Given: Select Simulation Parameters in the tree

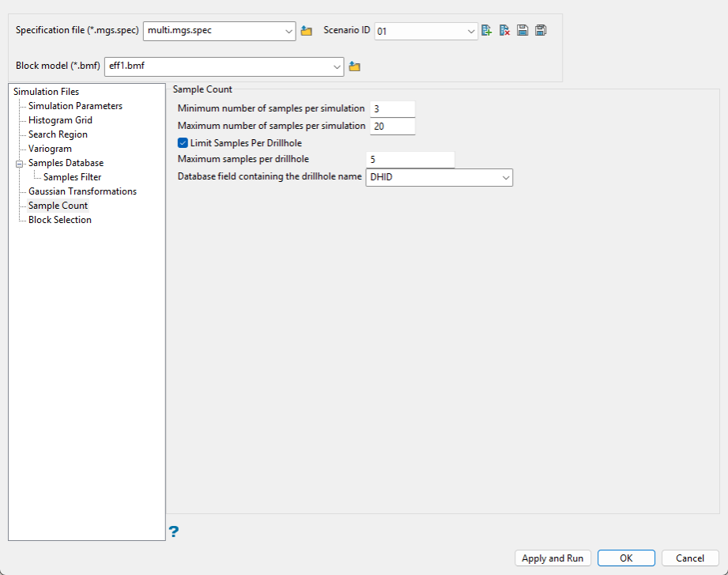Looking at the screenshot, I should coord(75,106).
